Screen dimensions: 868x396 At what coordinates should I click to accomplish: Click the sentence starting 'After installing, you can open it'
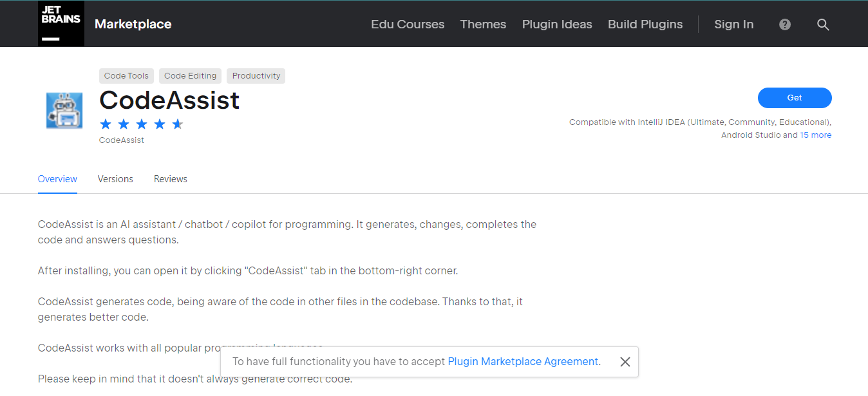pyautogui.click(x=248, y=271)
